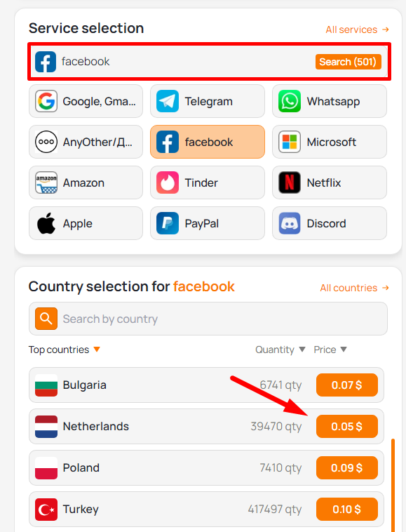Click the Search (501) button
The height and width of the screenshot is (532, 406).
[348, 62]
